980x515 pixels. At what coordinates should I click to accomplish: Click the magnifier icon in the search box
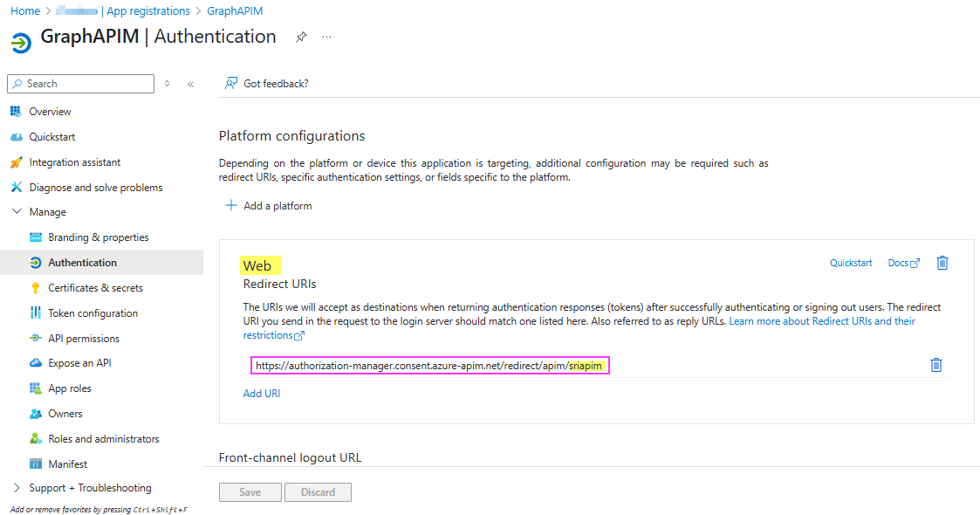17,84
